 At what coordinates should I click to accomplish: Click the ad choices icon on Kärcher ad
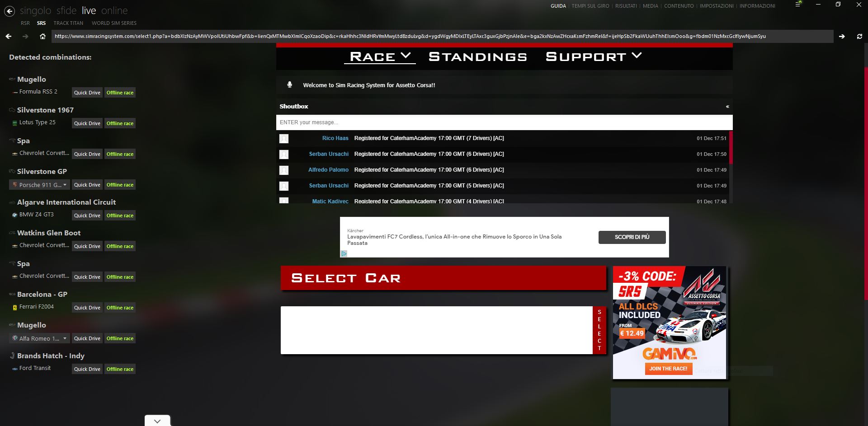tap(344, 253)
